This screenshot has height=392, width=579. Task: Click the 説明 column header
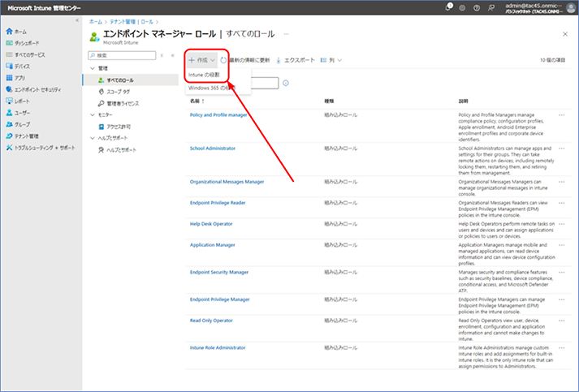(x=463, y=101)
